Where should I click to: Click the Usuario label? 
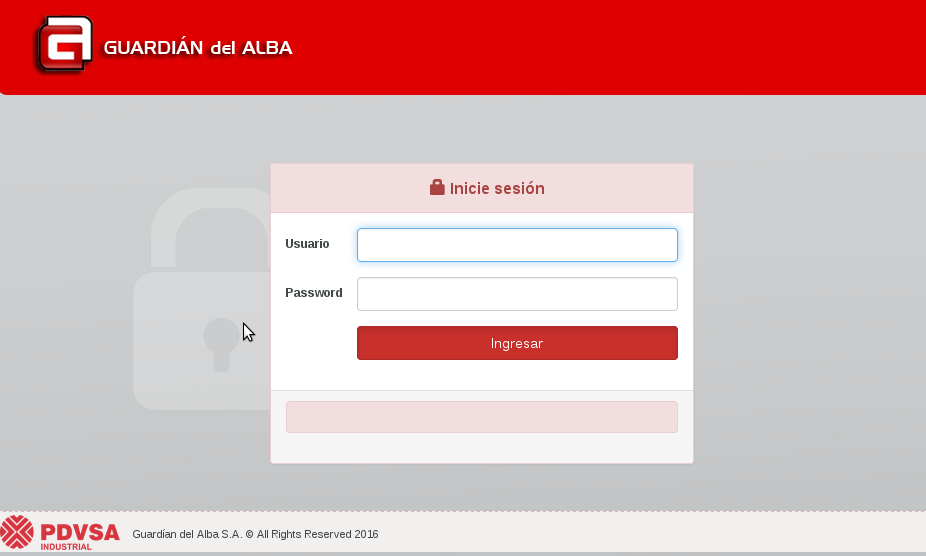coord(307,243)
